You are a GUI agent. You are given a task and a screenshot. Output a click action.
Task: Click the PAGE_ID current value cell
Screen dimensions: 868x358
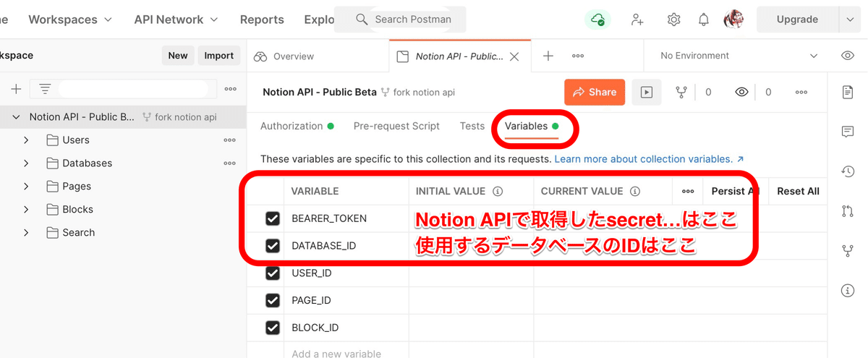(x=680, y=300)
